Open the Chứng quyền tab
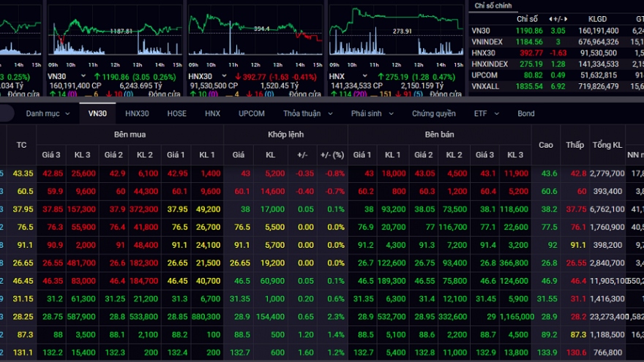The height and width of the screenshot is (362, 644). click(434, 113)
